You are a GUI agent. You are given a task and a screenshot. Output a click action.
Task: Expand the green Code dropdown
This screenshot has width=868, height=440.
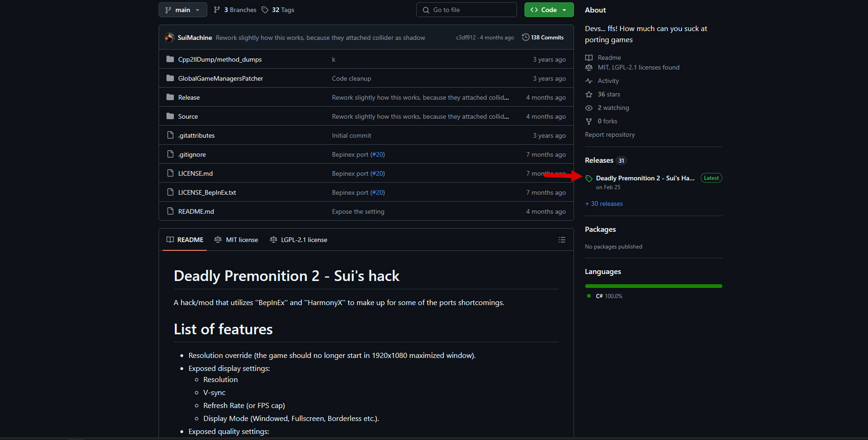click(x=549, y=10)
